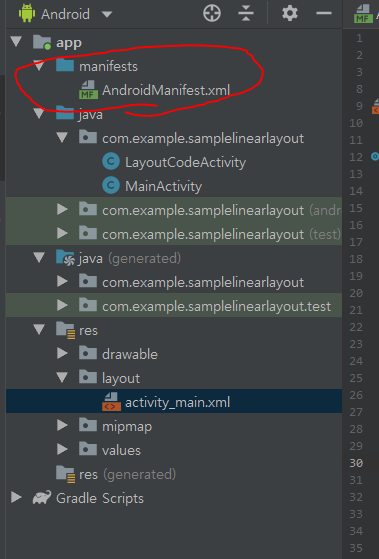This screenshot has width=379, height=559.
Task: Click line number 30 in the editor gutter
Action: point(356,463)
